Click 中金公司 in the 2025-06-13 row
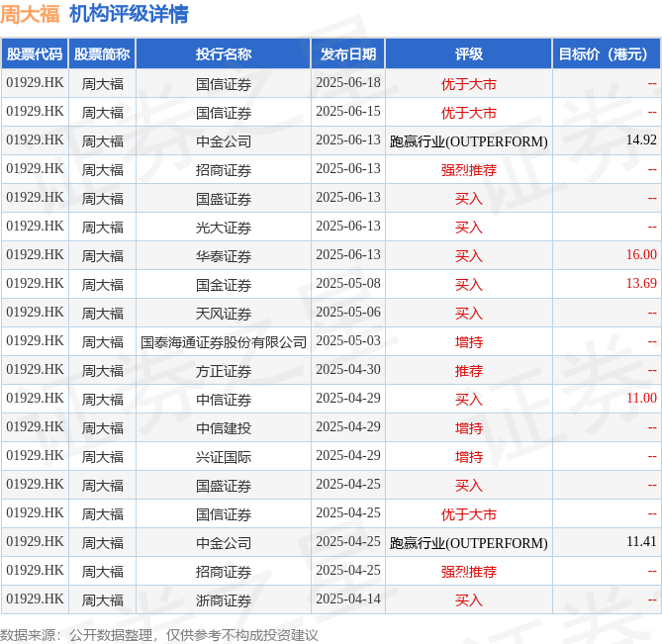The height and width of the screenshot is (644, 662). pos(224,141)
